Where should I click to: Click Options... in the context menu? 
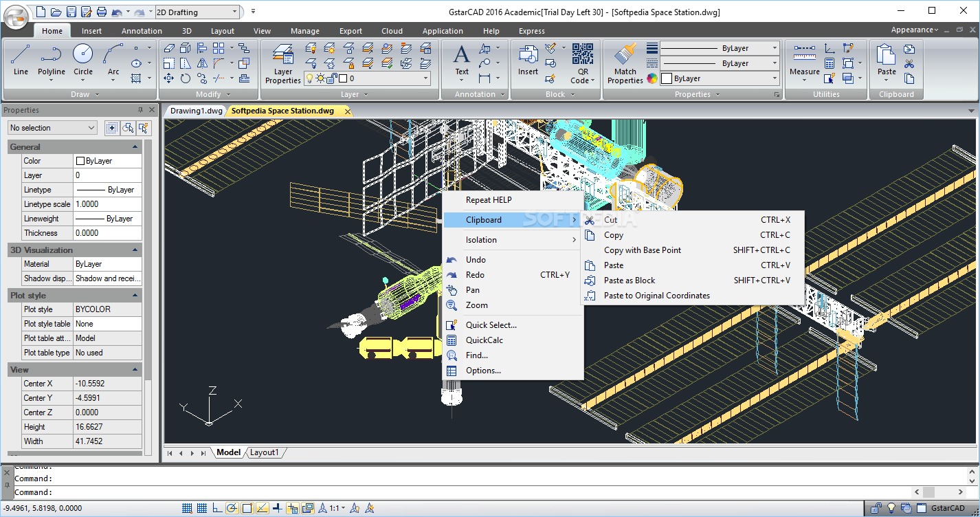pos(513,371)
